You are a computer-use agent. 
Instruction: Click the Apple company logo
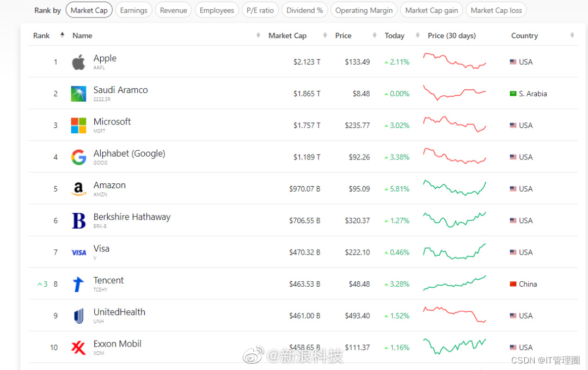(78, 62)
